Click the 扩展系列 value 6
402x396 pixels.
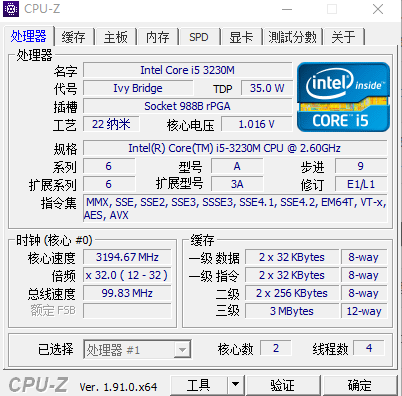[x=109, y=184]
